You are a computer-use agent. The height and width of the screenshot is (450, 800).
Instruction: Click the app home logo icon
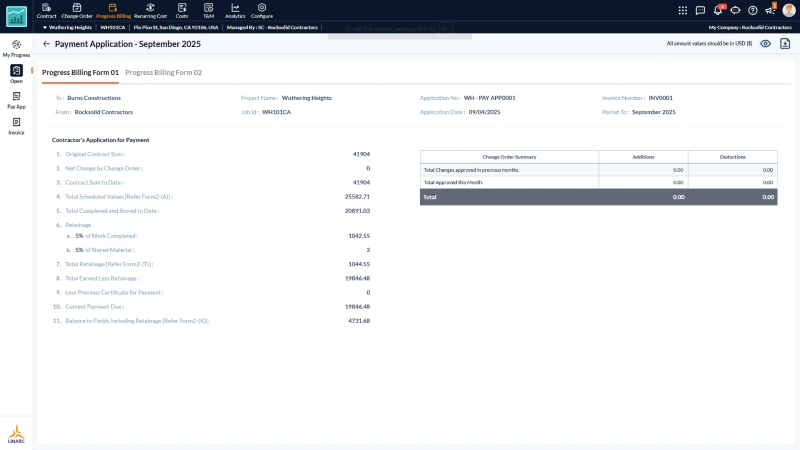[16, 17]
